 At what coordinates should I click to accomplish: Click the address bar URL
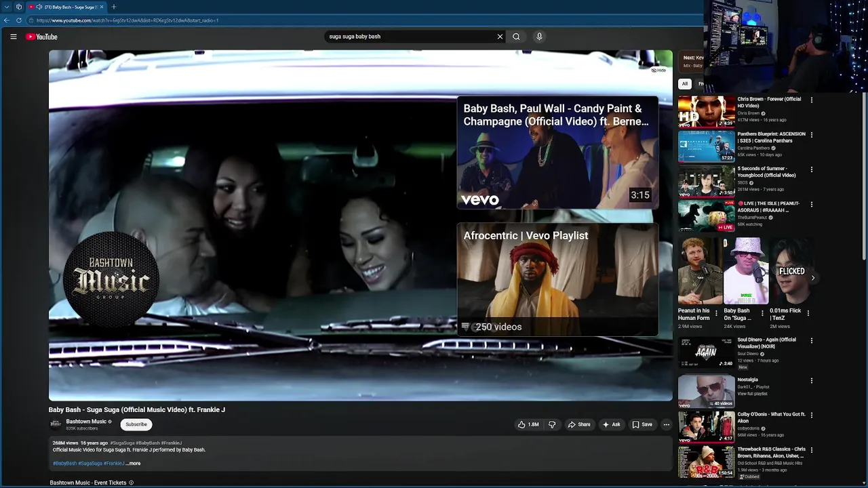[x=127, y=20]
